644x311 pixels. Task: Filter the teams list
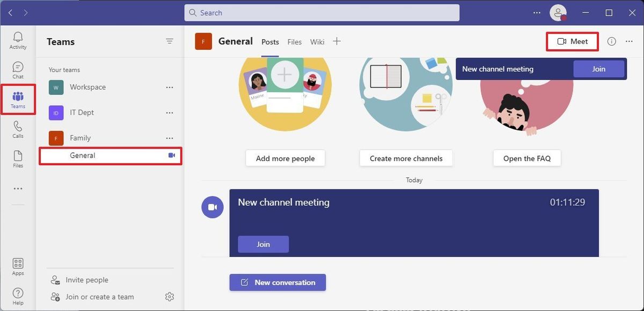pos(170,41)
